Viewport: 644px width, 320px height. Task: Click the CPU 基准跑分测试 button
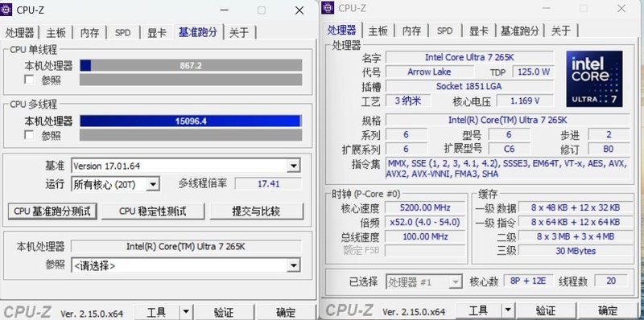click(x=52, y=211)
